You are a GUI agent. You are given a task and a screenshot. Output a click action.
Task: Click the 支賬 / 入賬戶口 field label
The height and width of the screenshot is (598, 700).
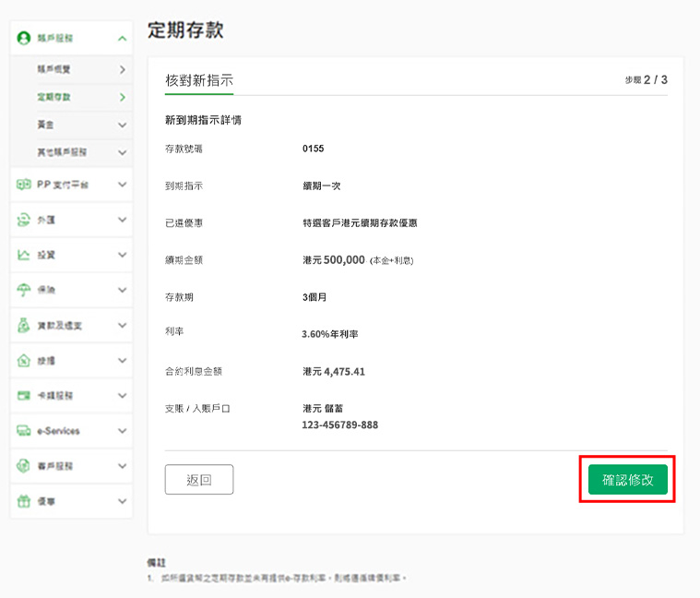(197, 408)
